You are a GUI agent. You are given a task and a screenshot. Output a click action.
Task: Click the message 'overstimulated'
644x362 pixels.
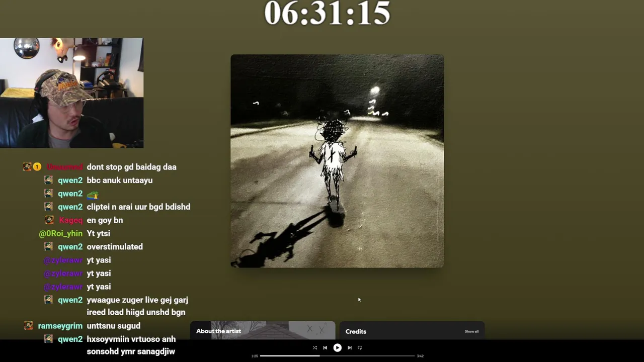tap(115, 247)
